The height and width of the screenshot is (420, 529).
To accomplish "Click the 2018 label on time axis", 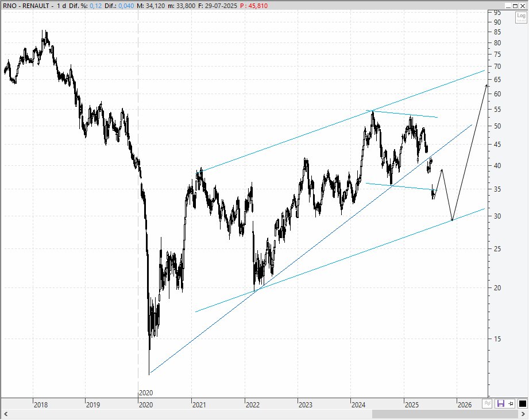I will [x=40, y=405].
